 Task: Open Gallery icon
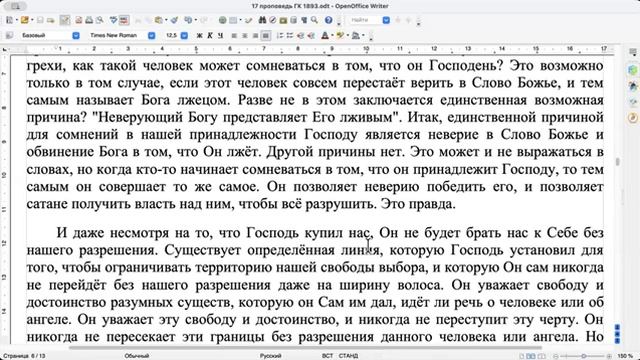click(283, 20)
